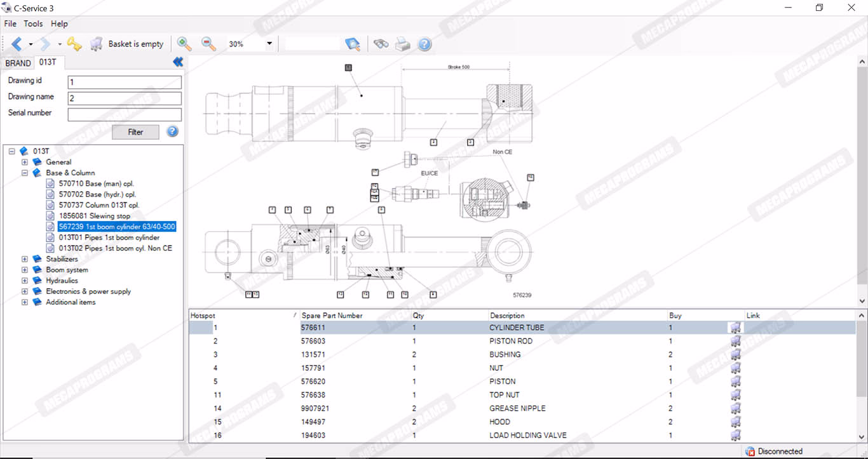
Task: Open the shopping basket icon
Action: [97, 44]
